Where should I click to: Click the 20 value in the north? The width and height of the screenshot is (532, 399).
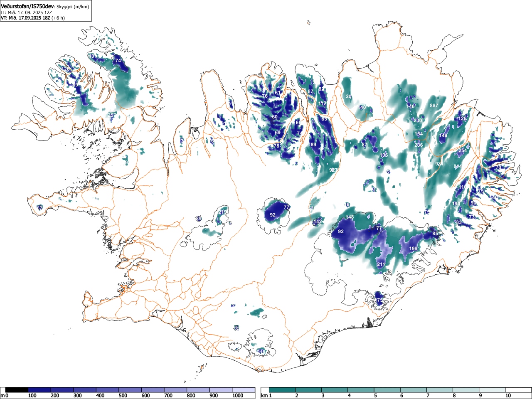[349, 96]
